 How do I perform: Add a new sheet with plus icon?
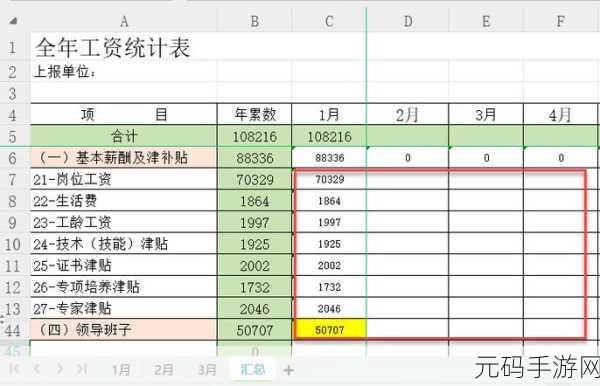pyautogui.click(x=289, y=370)
